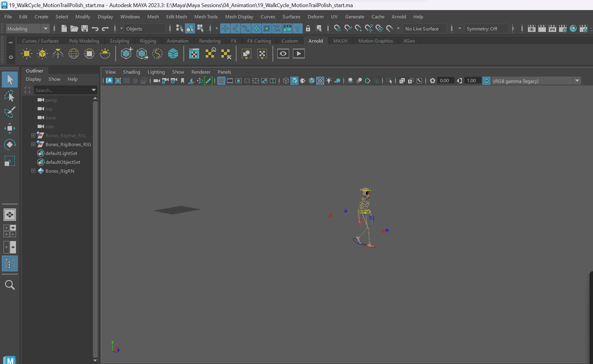Click the Outliner vertical scrollbar
Screen dimensions: 593x364
pos(95,229)
